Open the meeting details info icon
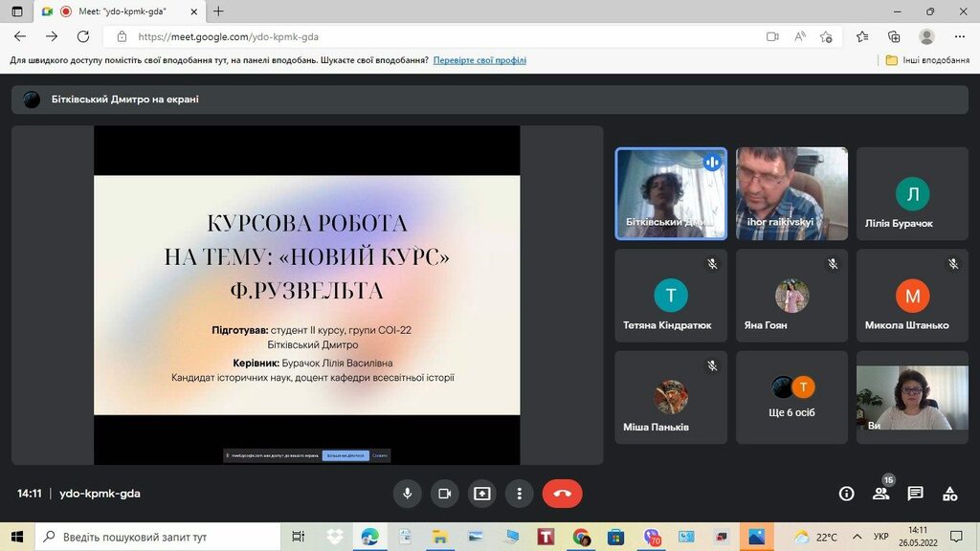Image resolution: width=980 pixels, height=551 pixels. tap(846, 494)
